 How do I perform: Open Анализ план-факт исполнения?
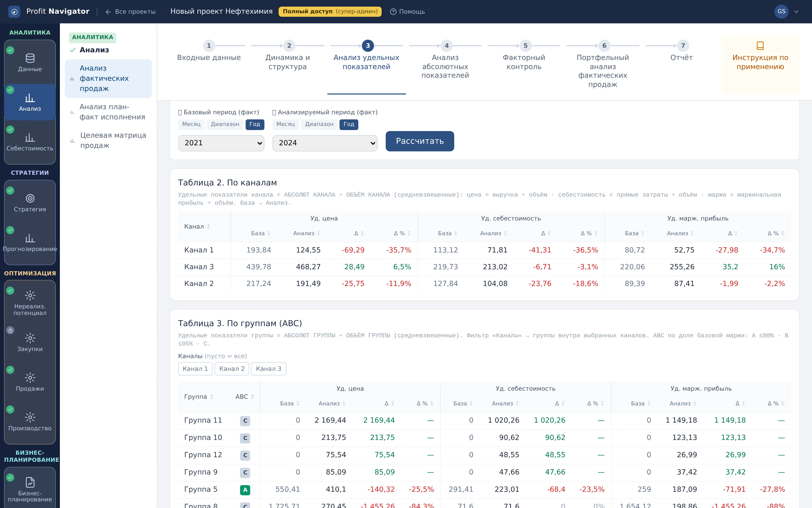[108, 112]
